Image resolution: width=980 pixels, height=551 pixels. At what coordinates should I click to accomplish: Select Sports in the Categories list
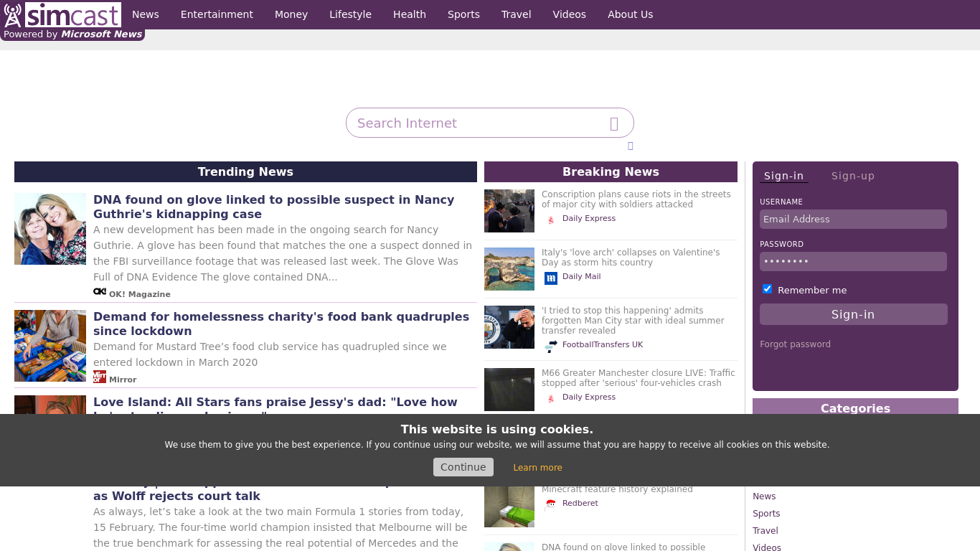tap(766, 514)
